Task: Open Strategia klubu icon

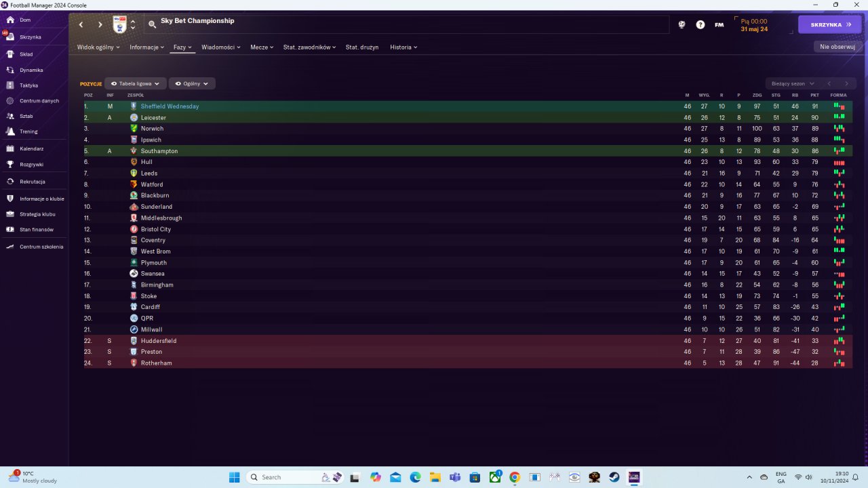Action: pos(10,214)
